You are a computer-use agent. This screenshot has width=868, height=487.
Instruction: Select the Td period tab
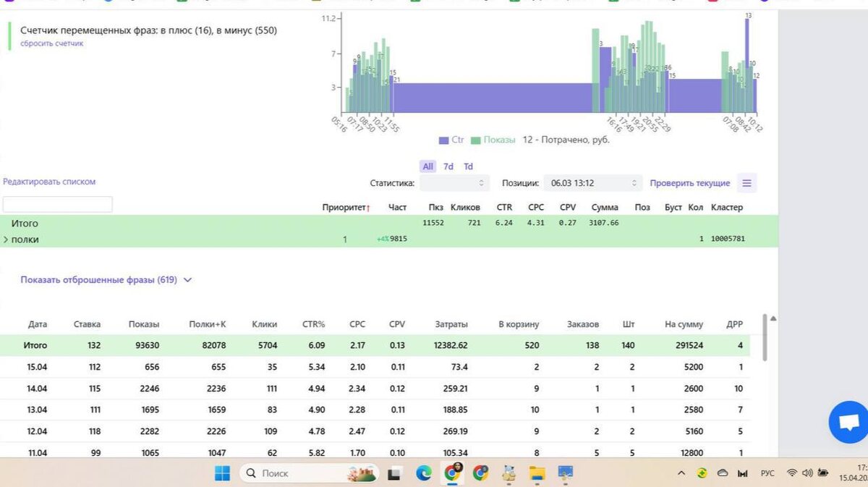(x=468, y=166)
